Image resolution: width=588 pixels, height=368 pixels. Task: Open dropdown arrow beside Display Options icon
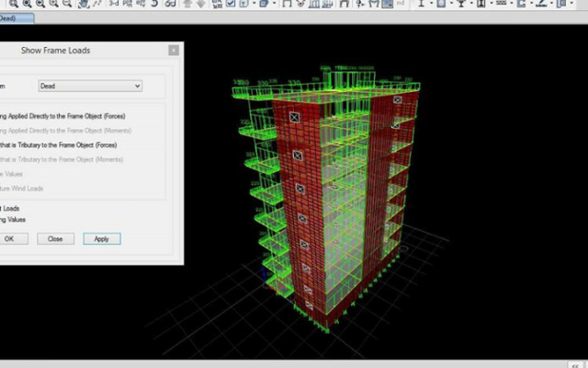pos(254,3)
